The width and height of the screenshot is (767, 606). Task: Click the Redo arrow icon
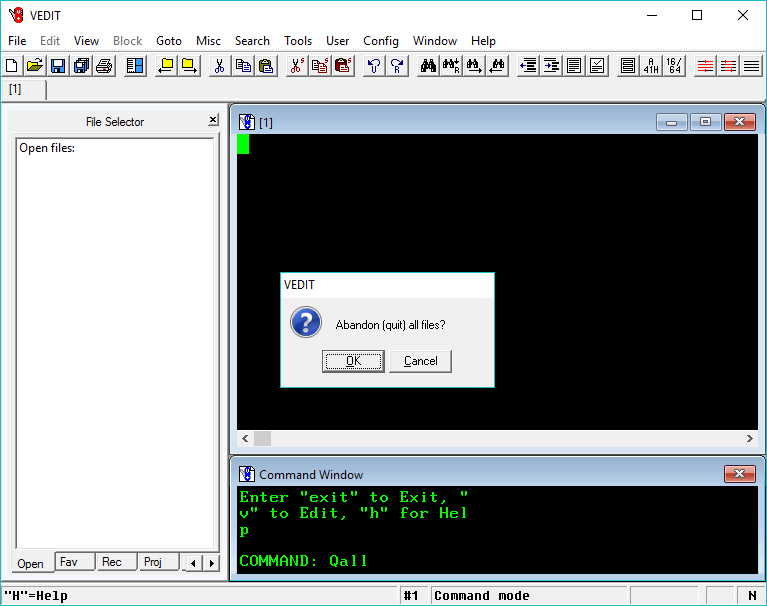[397, 66]
